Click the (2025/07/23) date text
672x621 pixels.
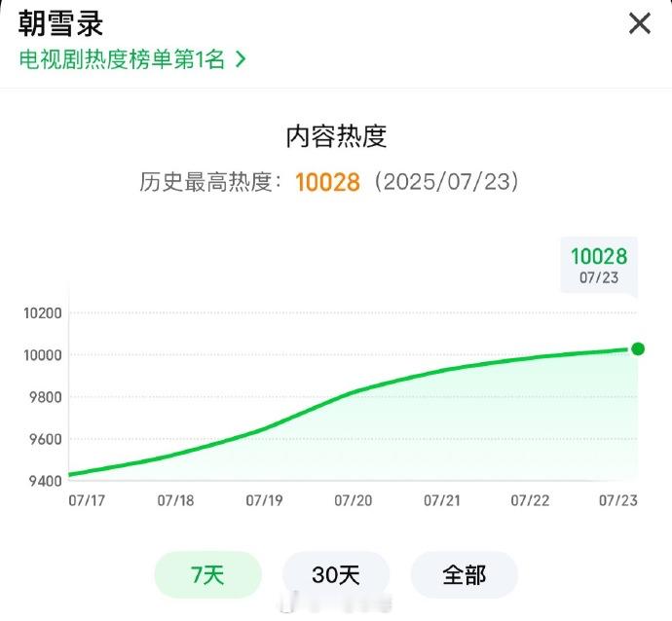pos(446,182)
